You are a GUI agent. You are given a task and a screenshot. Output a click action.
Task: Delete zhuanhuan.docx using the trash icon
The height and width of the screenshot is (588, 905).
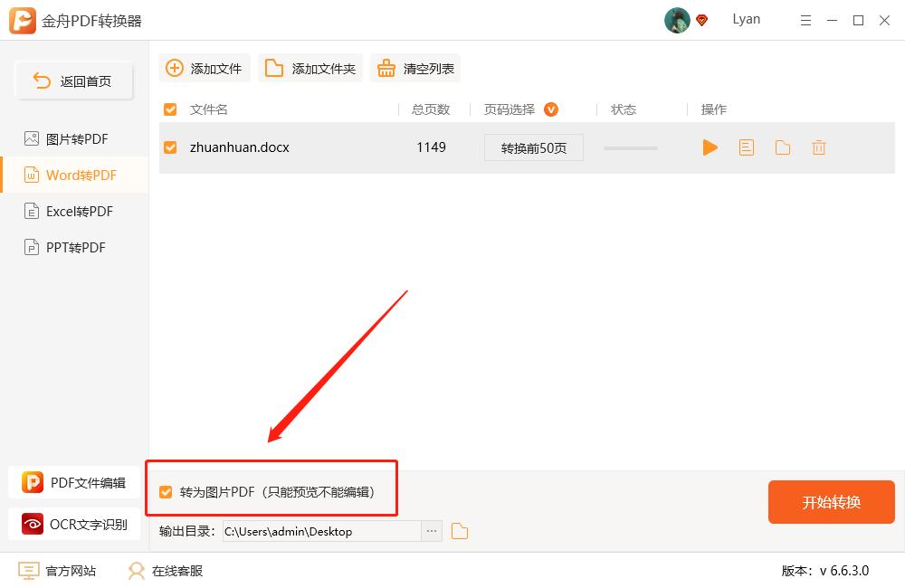(x=819, y=147)
